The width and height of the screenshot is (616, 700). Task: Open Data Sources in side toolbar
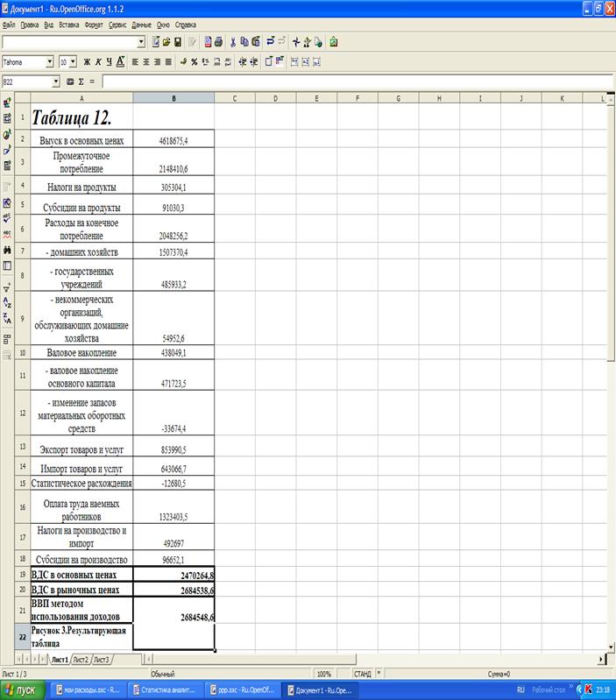pyautogui.click(x=7, y=265)
